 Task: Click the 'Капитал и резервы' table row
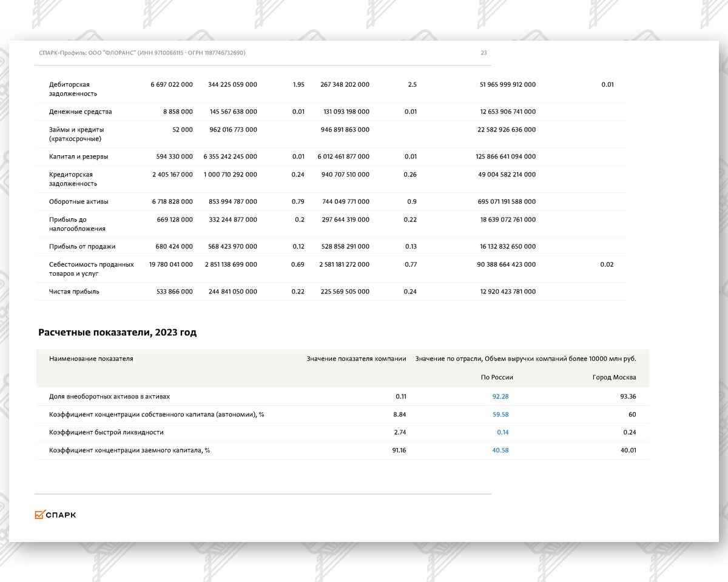tap(79, 156)
